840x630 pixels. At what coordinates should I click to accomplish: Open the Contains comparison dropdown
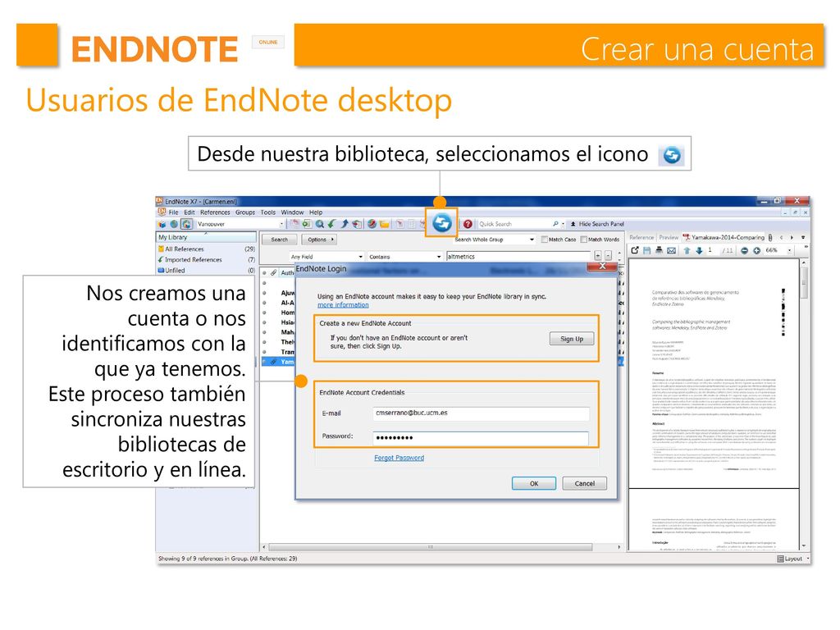click(439, 257)
